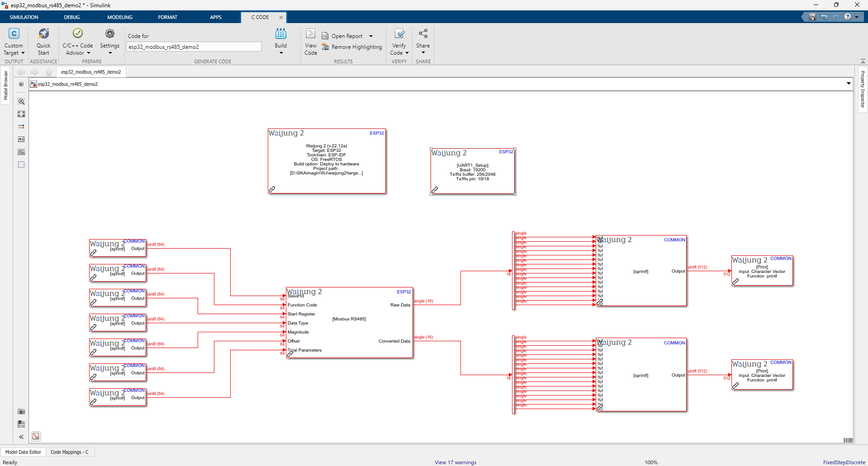The image size is (868, 466).
Task: Open viewmarks icon in palette
Action: [x=21, y=424]
